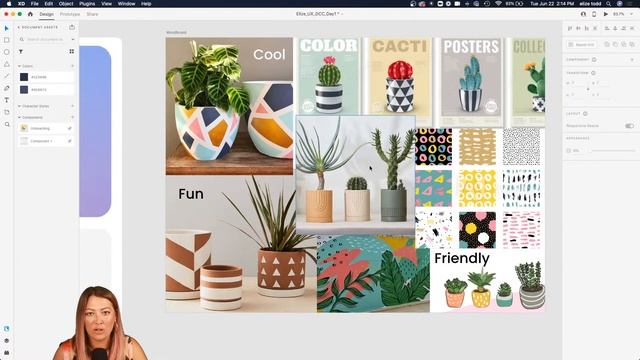Click the filter icon in assets panel
The image size is (640, 360).
pyautogui.click(x=21, y=51)
